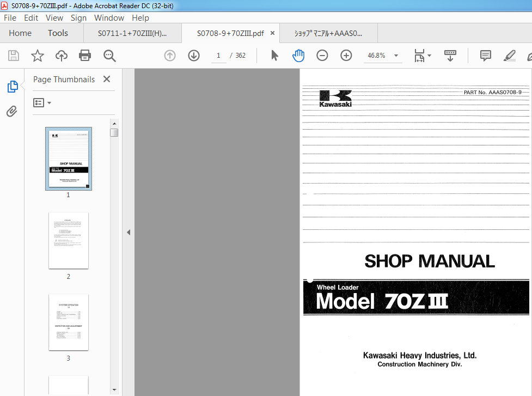
Task: Select the highlight text pen tool
Action: click(509, 56)
